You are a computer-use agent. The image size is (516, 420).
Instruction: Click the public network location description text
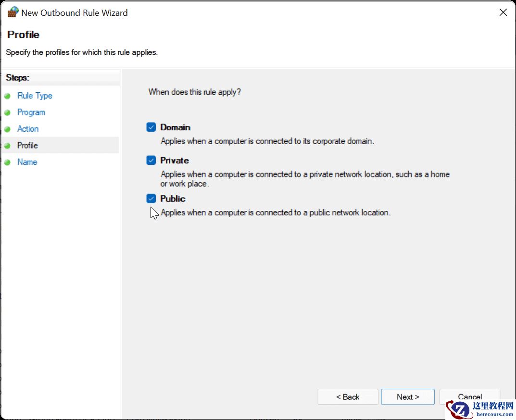point(276,212)
